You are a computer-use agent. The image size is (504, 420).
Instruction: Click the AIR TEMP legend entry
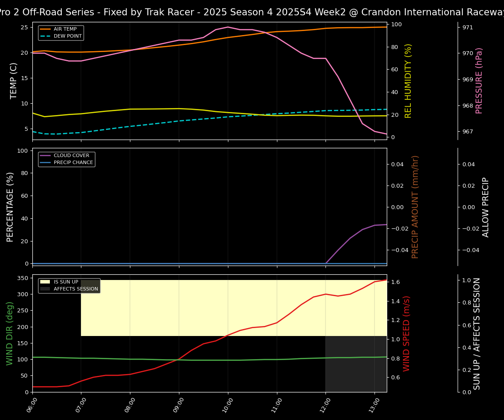coord(65,29)
